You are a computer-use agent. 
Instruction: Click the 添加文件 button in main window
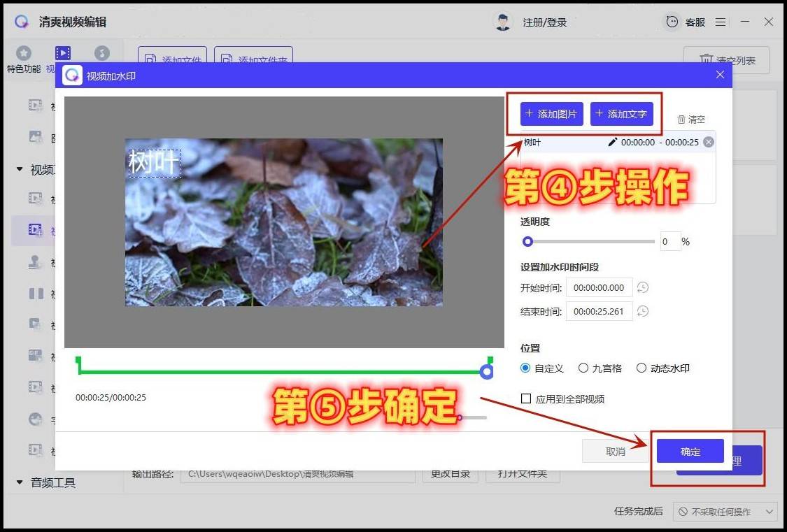173,55
